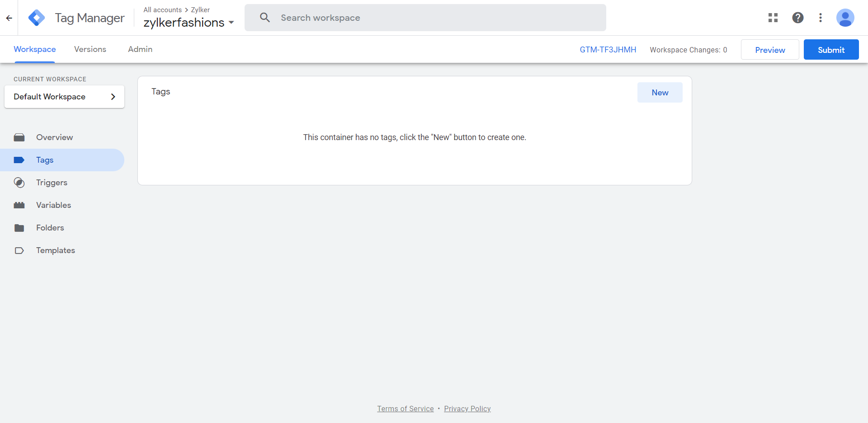Switch to the Versions tab
The width and height of the screenshot is (868, 423).
90,49
